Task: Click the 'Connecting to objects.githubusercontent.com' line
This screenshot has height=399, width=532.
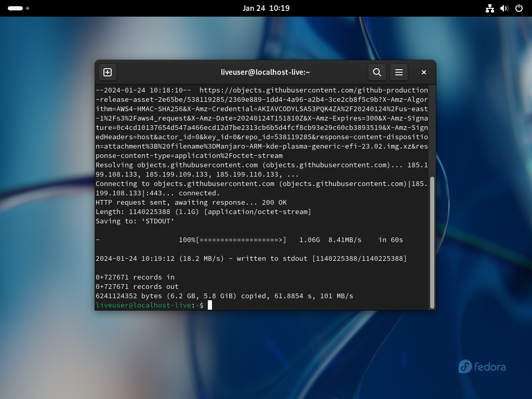Action: coord(262,184)
